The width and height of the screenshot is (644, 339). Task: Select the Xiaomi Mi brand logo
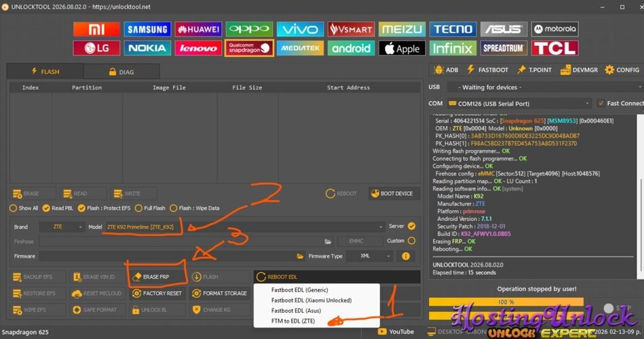(x=96, y=29)
